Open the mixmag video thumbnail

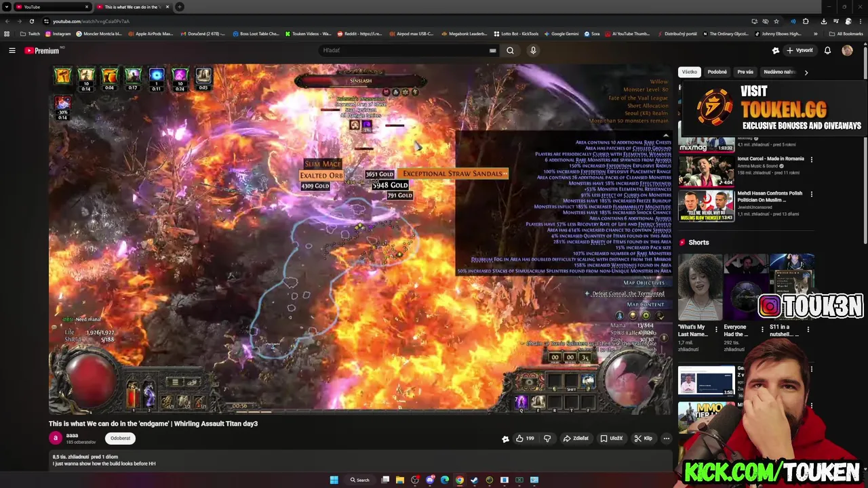click(x=706, y=144)
